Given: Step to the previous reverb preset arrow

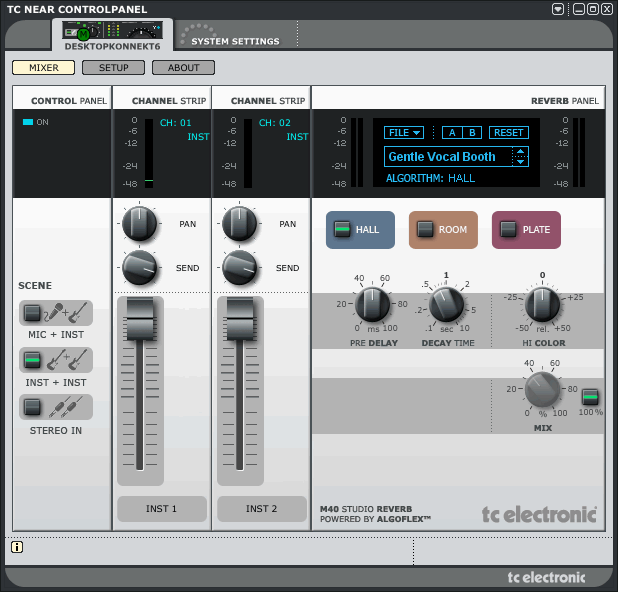Looking at the screenshot, I should (521, 151).
